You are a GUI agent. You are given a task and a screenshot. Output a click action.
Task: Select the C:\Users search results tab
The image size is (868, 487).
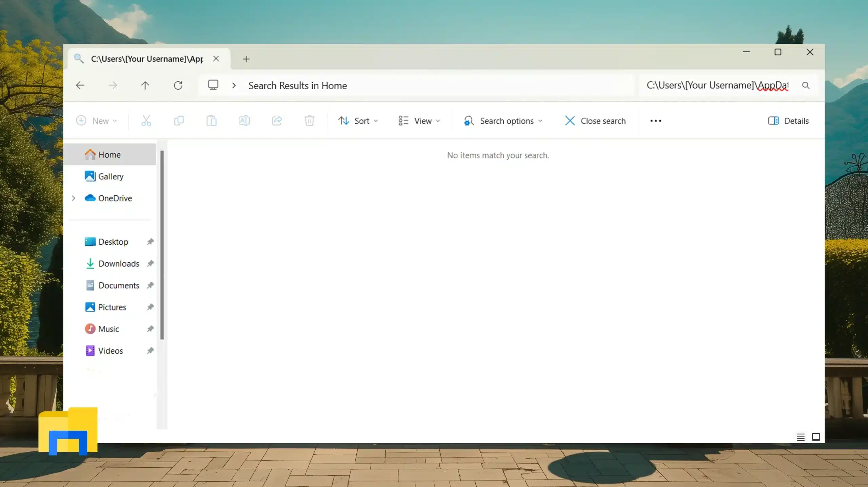[x=146, y=59]
